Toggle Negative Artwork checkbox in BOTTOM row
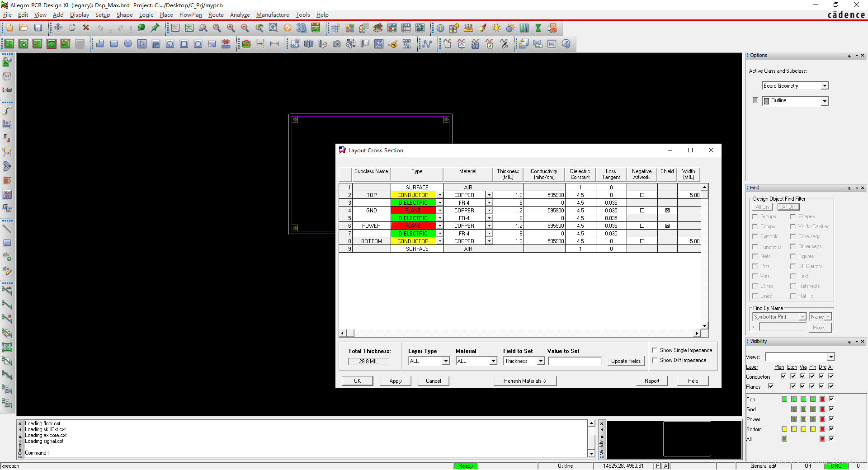 click(x=642, y=241)
